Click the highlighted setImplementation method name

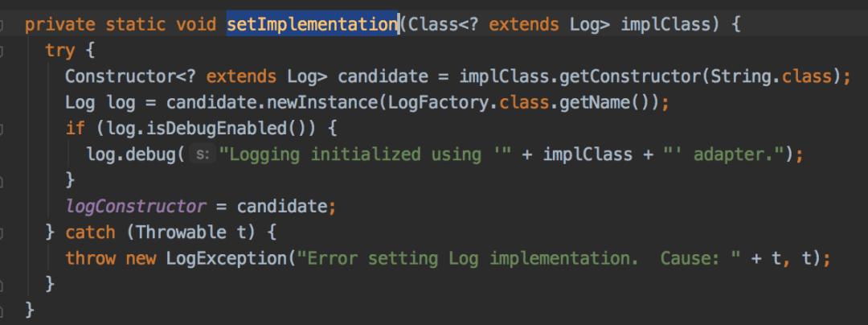coord(312,24)
